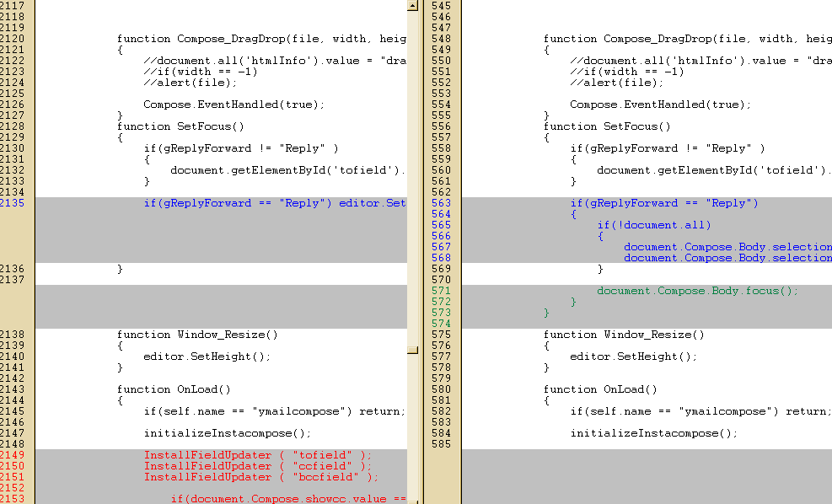The height and width of the screenshot is (504, 832).
Task: Click the left pane scroll-up arrow
Action: (x=413, y=6)
